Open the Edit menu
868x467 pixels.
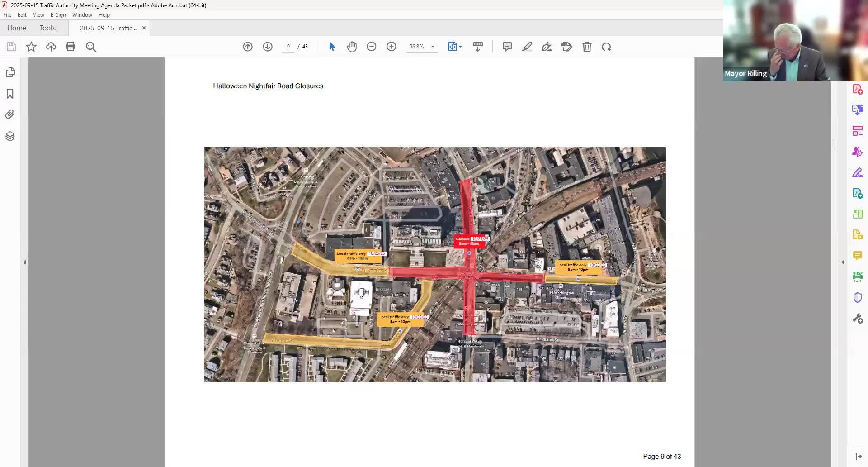coord(22,15)
